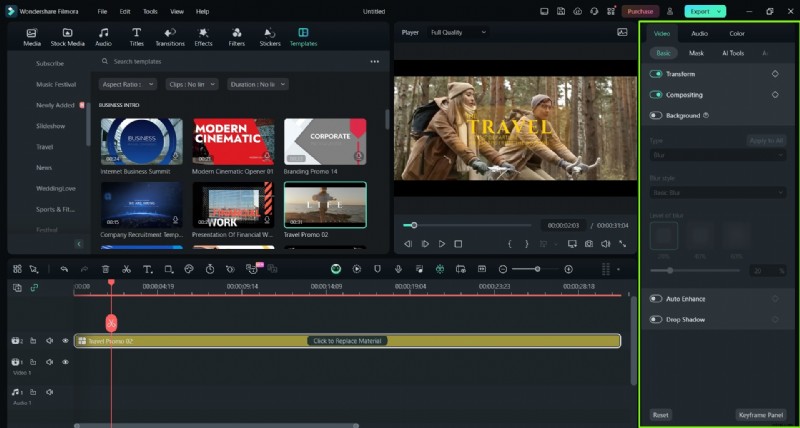Play the preview video
Screen dimensions: 800x428
[x=442, y=244]
